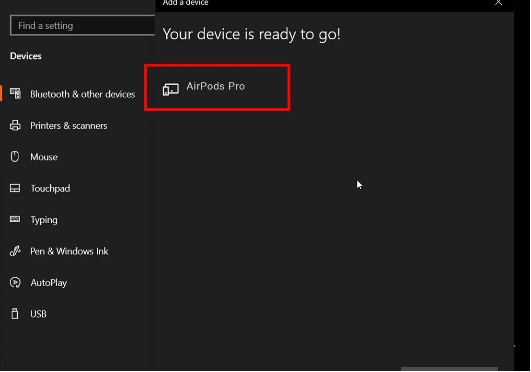The height and width of the screenshot is (372, 531).
Task: Click the horizontal scrollbar thumb at bottom
Action: 449,369
